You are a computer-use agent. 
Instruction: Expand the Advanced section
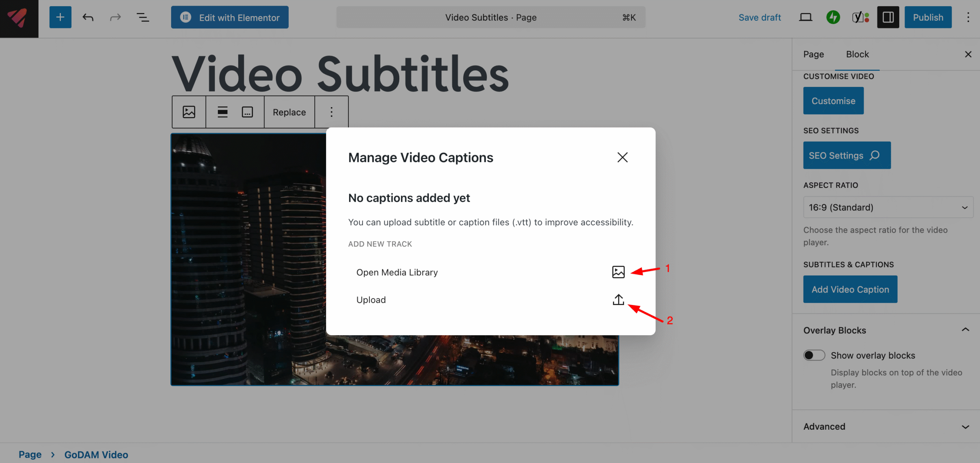(965, 426)
